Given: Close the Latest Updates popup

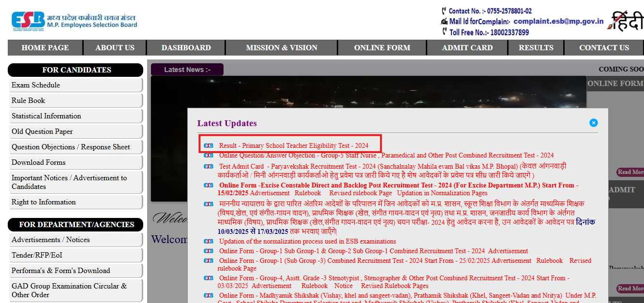Looking at the screenshot, I should (x=594, y=123).
